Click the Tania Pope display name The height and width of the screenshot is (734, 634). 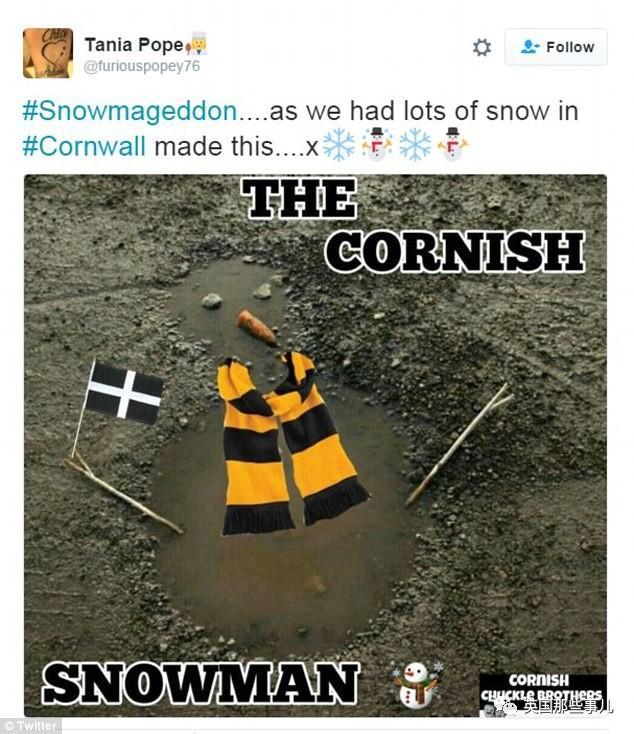coord(134,45)
